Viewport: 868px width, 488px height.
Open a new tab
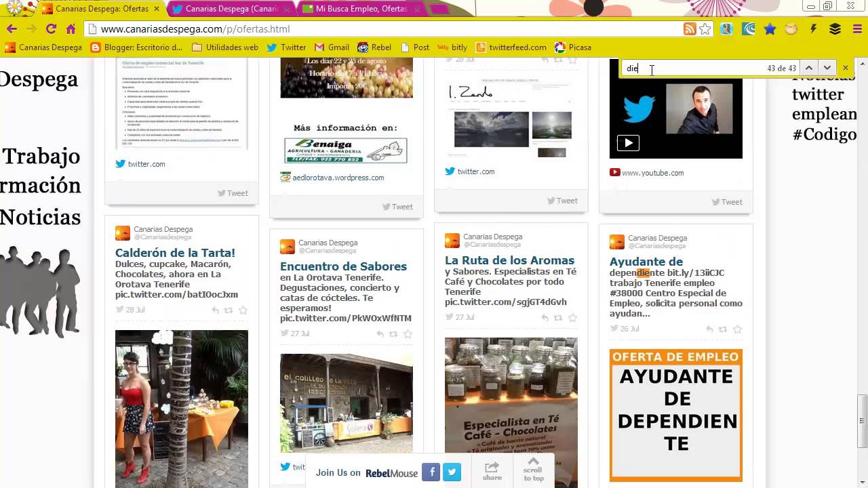[x=439, y=9]
